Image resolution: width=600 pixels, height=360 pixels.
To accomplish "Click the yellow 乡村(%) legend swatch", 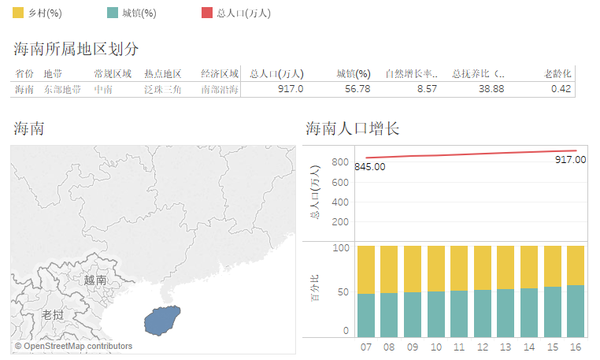I will coord(18,13).
